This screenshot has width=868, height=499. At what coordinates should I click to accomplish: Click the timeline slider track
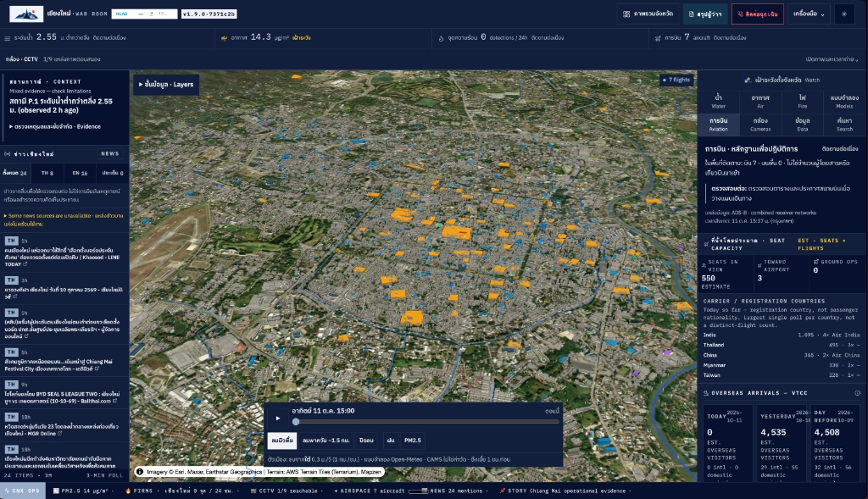coord(426,422)
